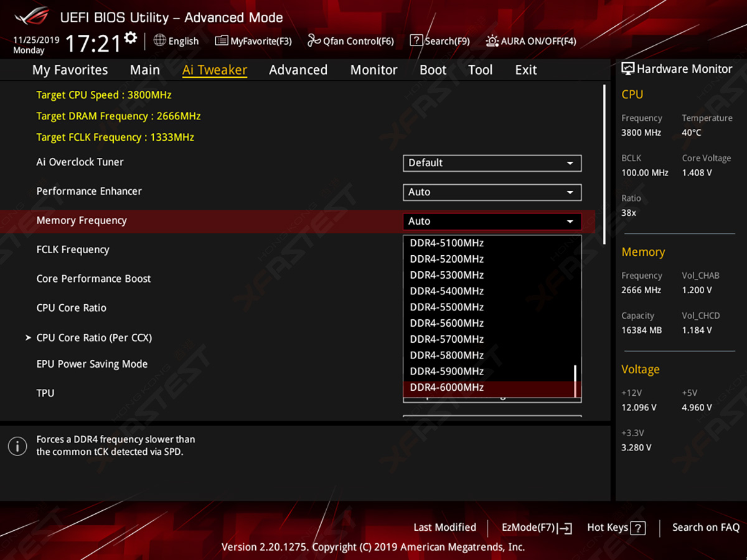Switch to the Boot tab

(433, 70)
